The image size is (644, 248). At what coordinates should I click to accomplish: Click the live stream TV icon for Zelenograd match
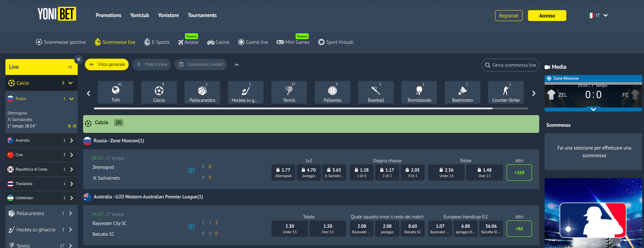[x=192, y=170]
